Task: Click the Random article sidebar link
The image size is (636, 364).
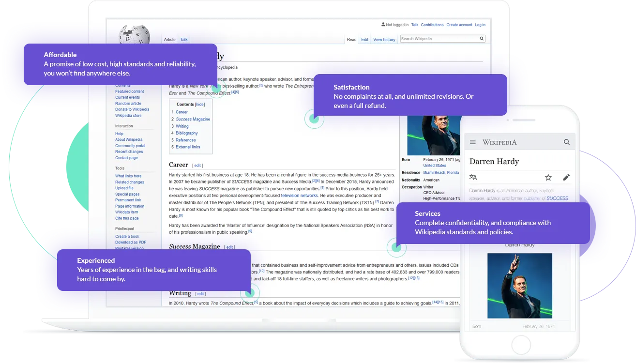Action: [x=128, y=104]
